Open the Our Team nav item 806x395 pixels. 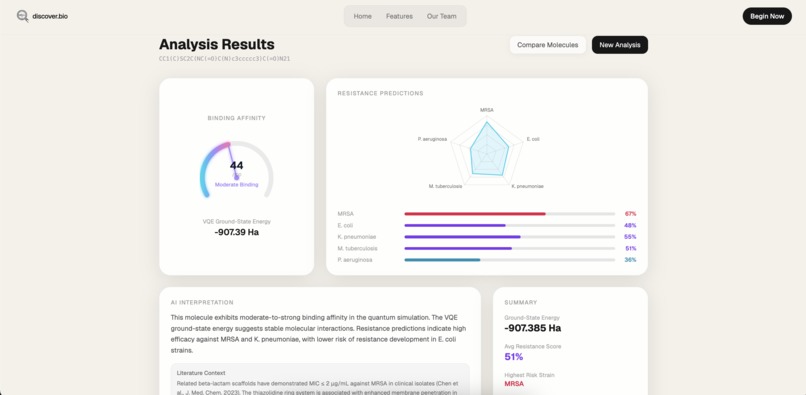pos(442,16)
